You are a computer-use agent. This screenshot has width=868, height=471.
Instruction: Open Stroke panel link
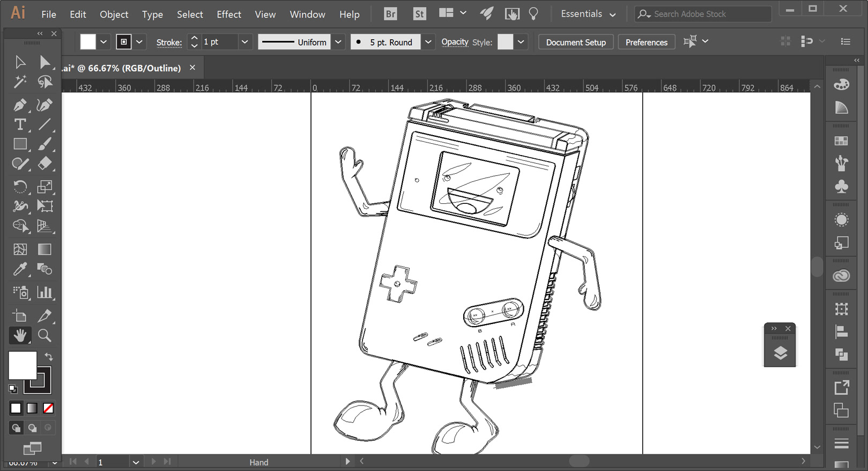[169, 42]
